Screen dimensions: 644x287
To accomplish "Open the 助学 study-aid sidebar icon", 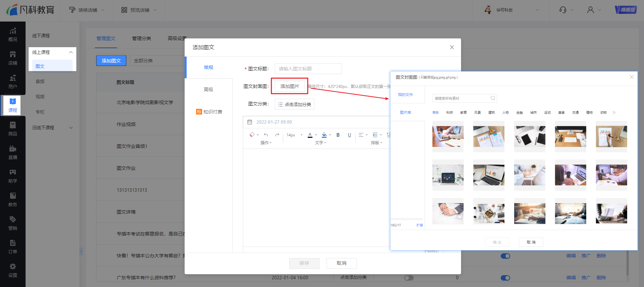I will click(13, 176).
